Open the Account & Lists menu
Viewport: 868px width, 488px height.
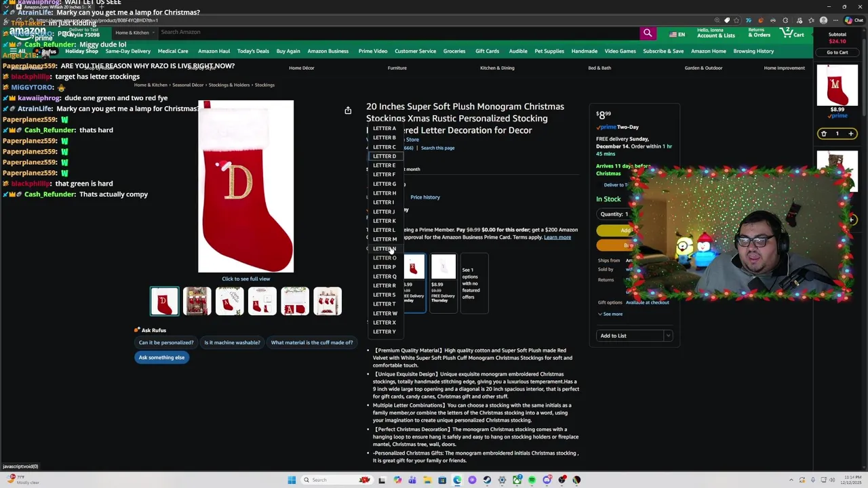[x=715, y=33]
